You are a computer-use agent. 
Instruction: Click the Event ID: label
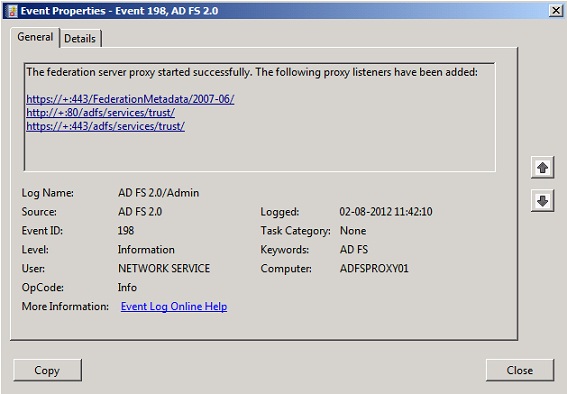(x=42, y=231)
